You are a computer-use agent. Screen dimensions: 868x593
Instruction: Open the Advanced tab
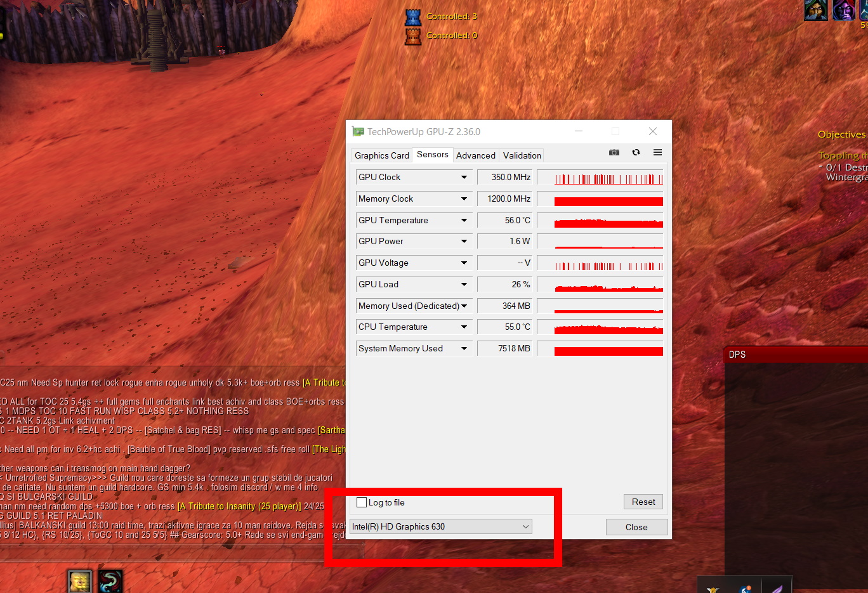475,155
